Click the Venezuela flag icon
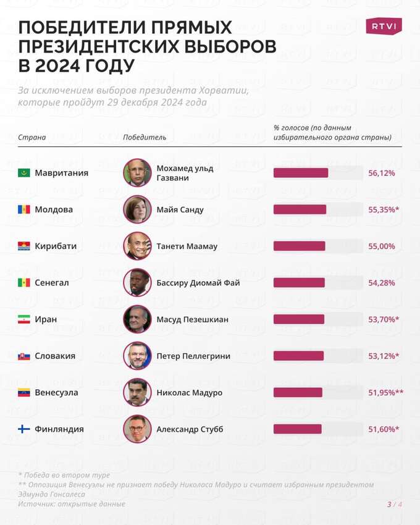Image resolution: width=420 pixels, height=525 pixels. [24, 392]
